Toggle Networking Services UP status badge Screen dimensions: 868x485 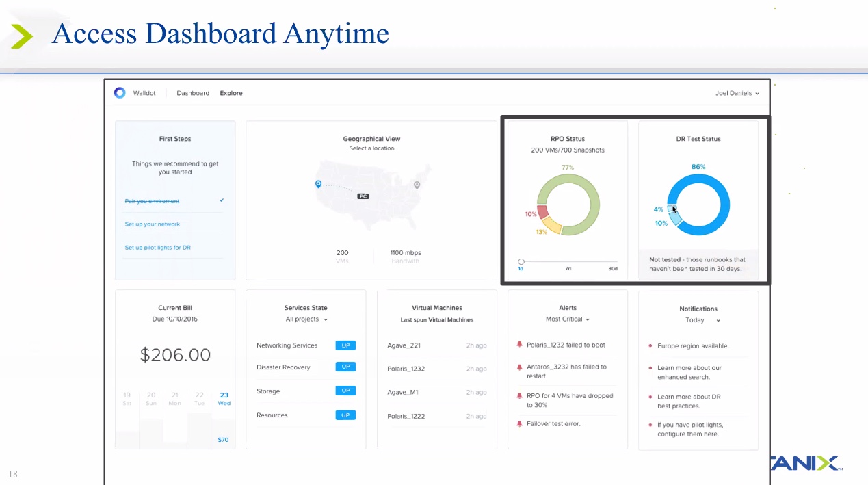(x=345, y=345)
